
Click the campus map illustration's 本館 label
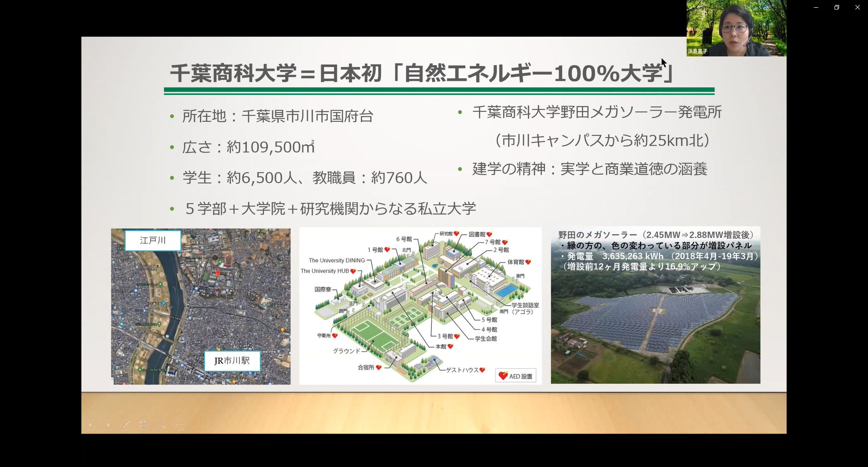pyautogui.click(x=441, y=346)
